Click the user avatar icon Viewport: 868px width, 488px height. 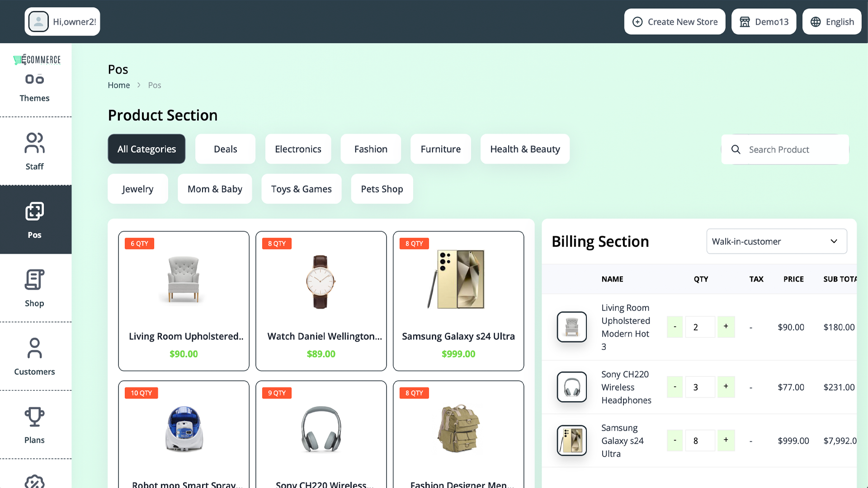(38, 22)
